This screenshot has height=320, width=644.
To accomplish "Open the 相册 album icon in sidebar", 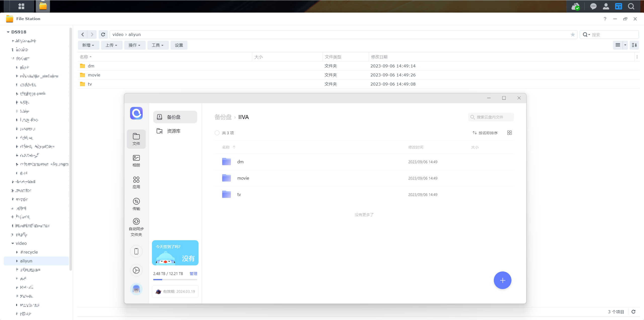I will 136,161.
